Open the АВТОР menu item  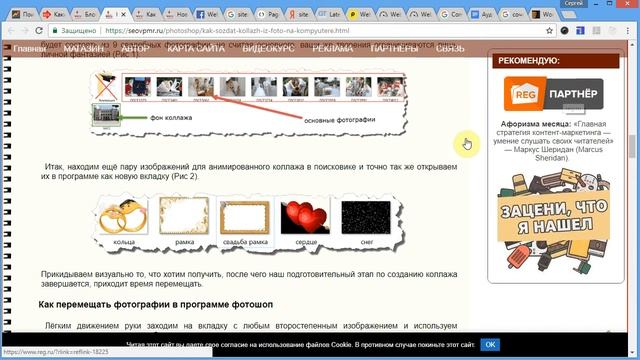(135, 49)
